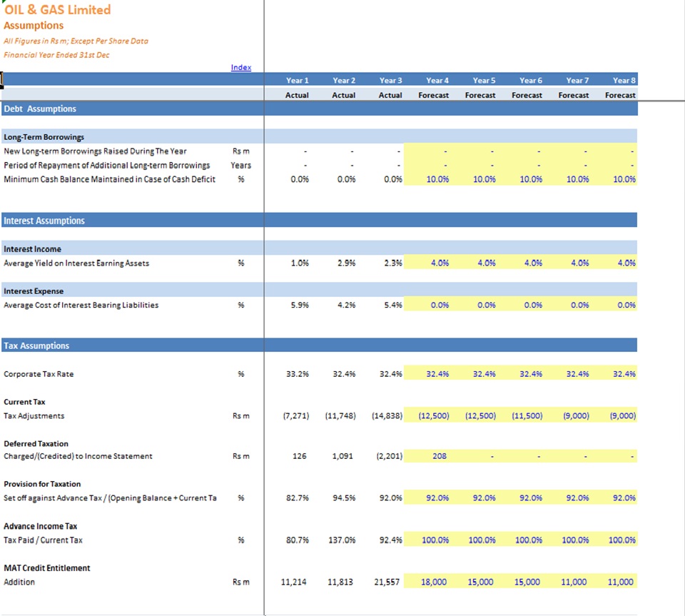Select the OIL & GAS Limited title cell
Image resolution: width=685 pixels, height=616 pixels.
(x=57, y=9)
